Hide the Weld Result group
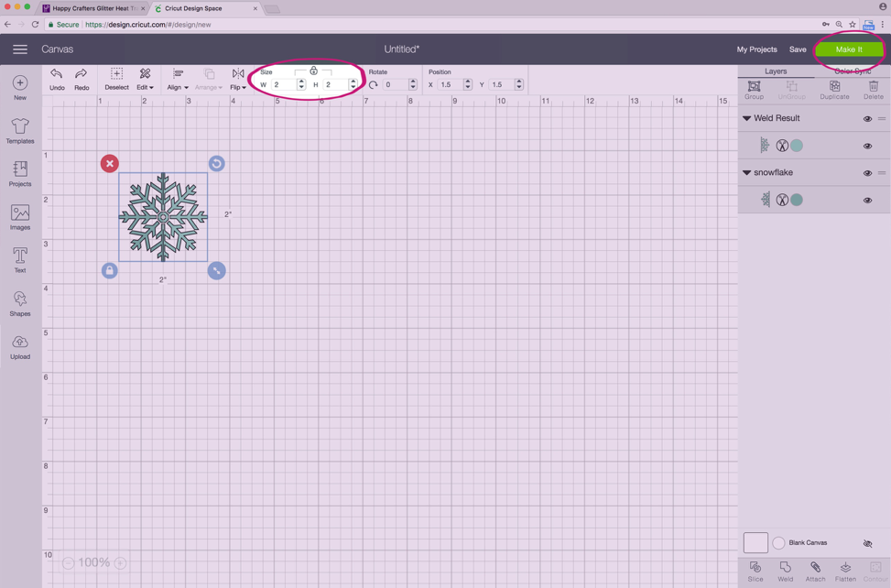Screen dimensions: 891x588 (867, 119)
